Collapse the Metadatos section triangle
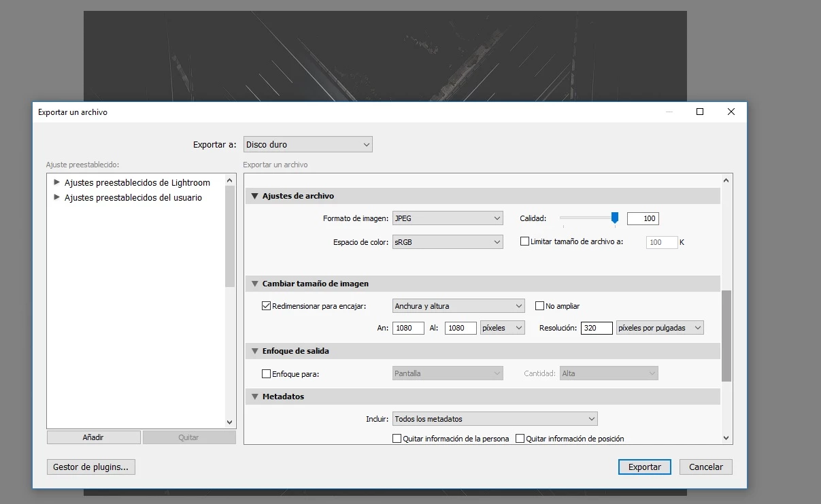 pyautogui.click(x=255, y=397)
